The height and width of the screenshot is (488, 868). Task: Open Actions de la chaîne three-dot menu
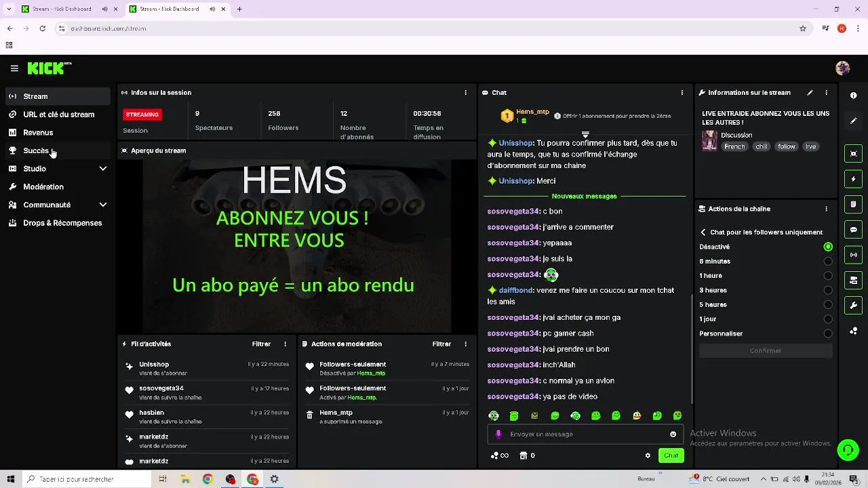point(826,209)
